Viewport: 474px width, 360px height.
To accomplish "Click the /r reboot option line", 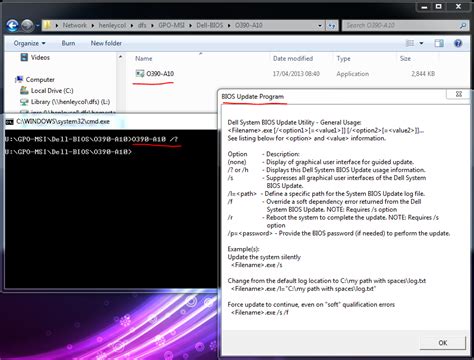I will 333,221.
